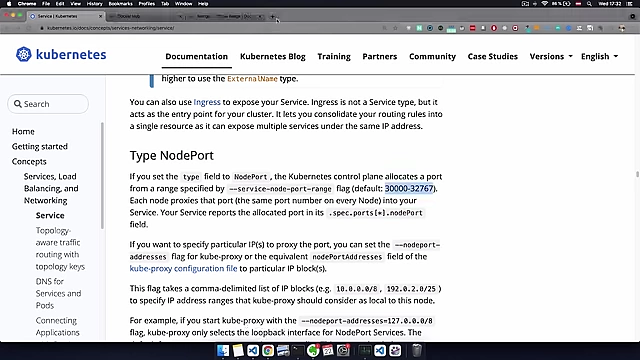
Task: Click the --nodeport-addresses=127.0.0.0/8 code text
Action: (367, 321)
